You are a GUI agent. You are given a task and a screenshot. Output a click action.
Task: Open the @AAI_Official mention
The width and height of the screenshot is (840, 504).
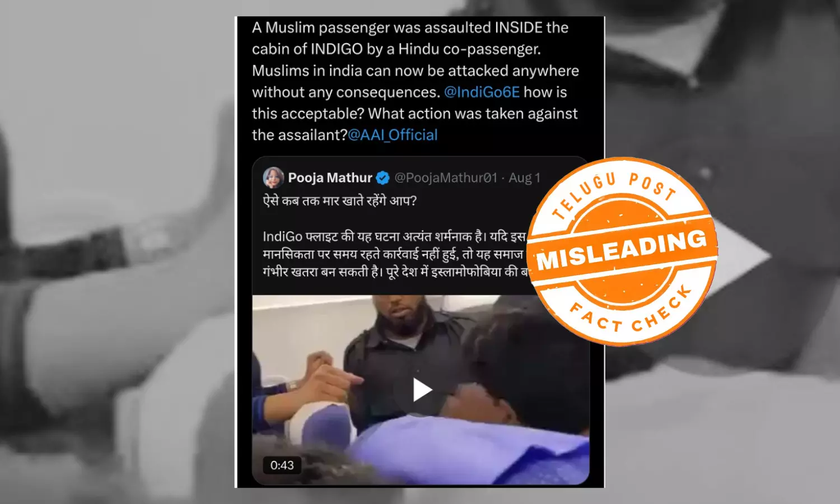point(393,135)
